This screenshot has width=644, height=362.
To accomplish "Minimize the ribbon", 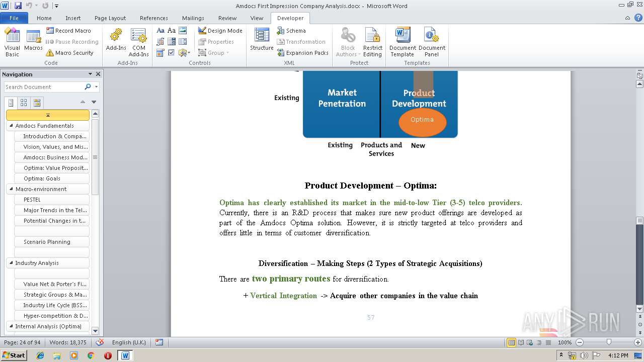I will tap(628, 18).
